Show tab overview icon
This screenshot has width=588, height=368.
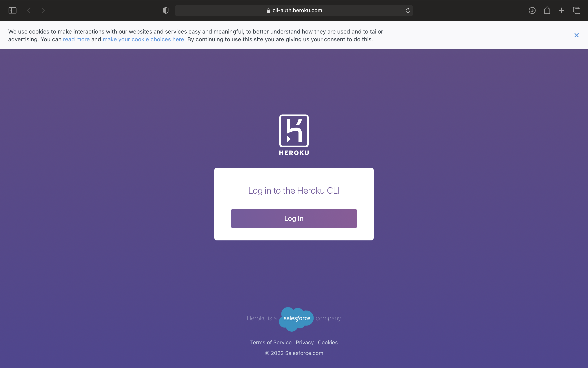(577, 10)
